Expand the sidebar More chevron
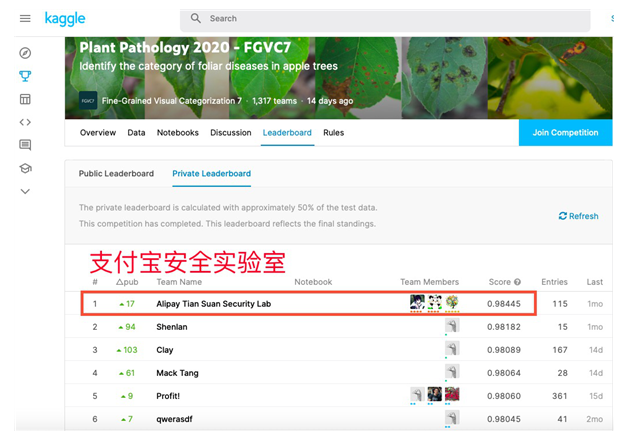The image size is (630, 439). [25, 192]
